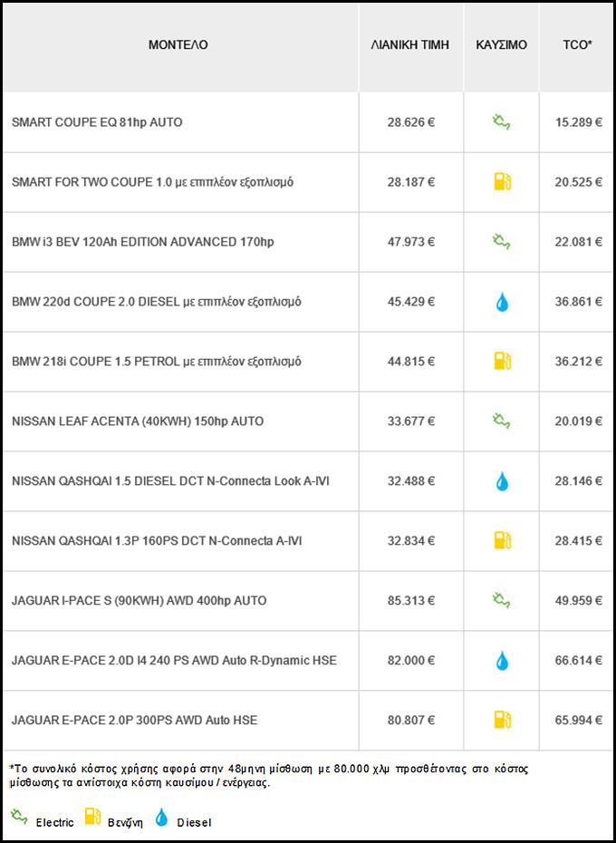Screen dimensions: 616x843
Task: Click the diesel drop for QASHQAI 1.5 DIESEL
Action: tap(502, 481)
